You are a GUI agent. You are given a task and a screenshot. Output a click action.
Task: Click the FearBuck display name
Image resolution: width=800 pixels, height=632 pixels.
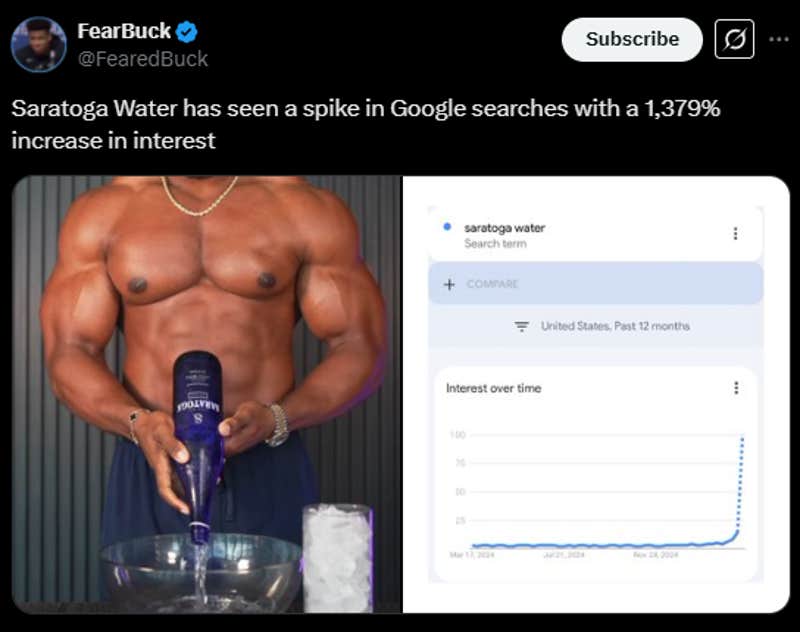[123, 32]
